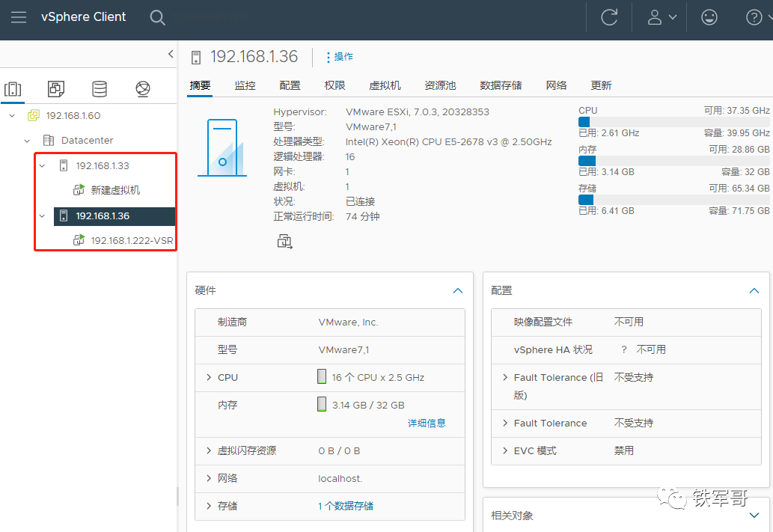This screenshot has width=773, height=532.
Task: Click the CPU chip icon in 硬件
Action: (322, 376)
